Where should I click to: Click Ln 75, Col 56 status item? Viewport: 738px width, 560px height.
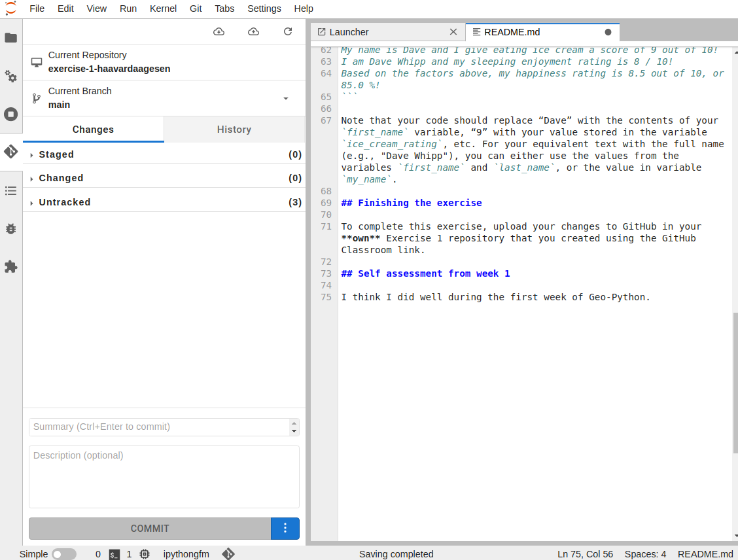click(585, 554)
